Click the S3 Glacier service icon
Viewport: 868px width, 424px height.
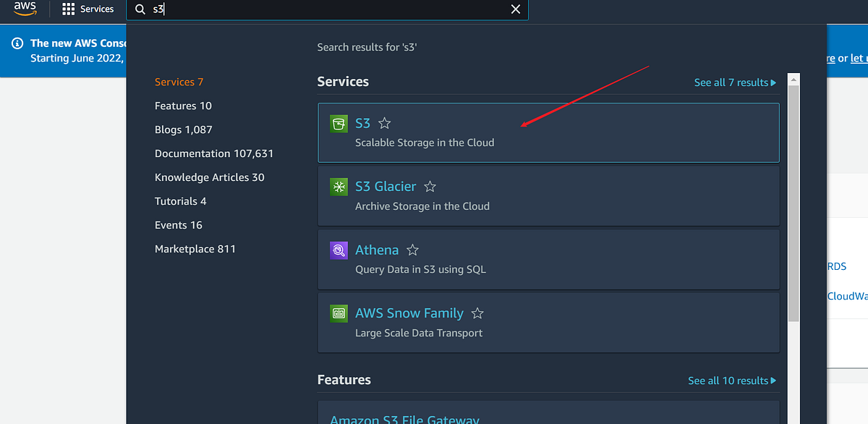(x=339, y=187)
